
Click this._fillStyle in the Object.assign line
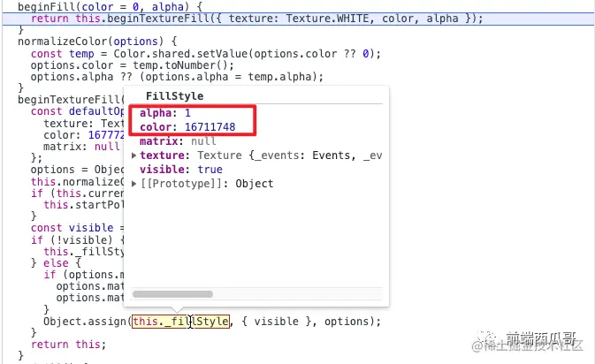(180, 322)
